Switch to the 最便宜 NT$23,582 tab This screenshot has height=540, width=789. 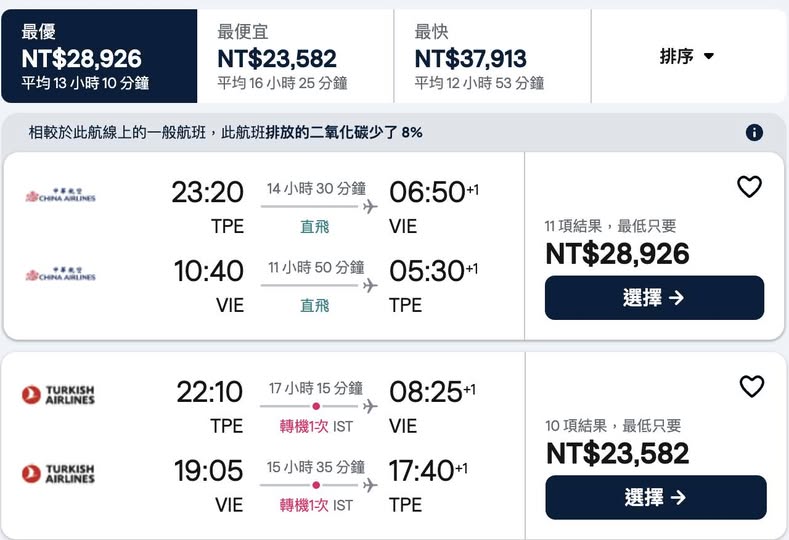pos(295,57)
